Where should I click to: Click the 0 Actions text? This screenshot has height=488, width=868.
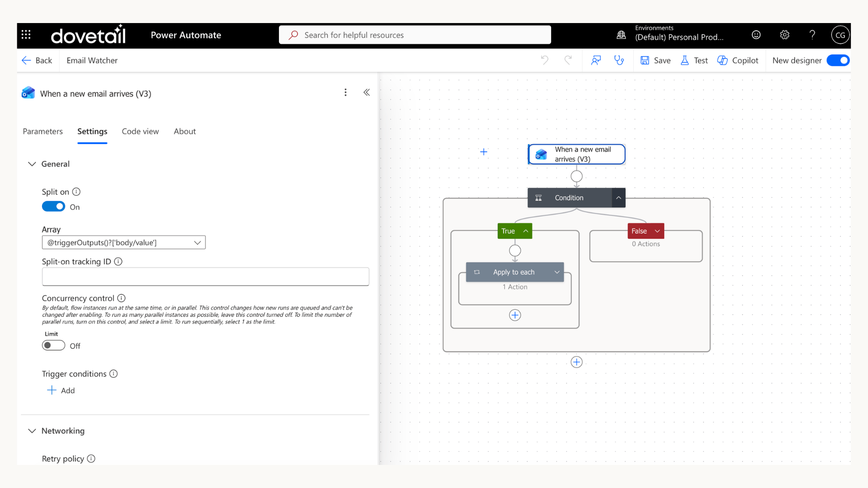646,244
